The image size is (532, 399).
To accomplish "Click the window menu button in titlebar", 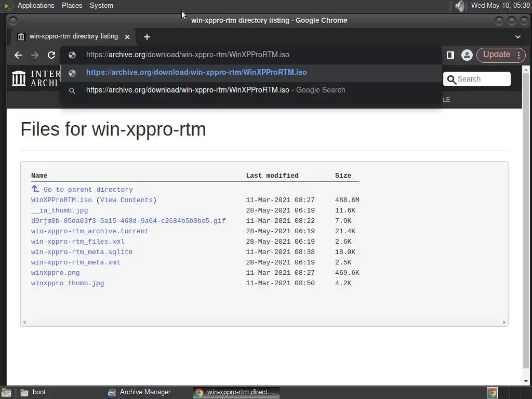I will coord(12,21).
